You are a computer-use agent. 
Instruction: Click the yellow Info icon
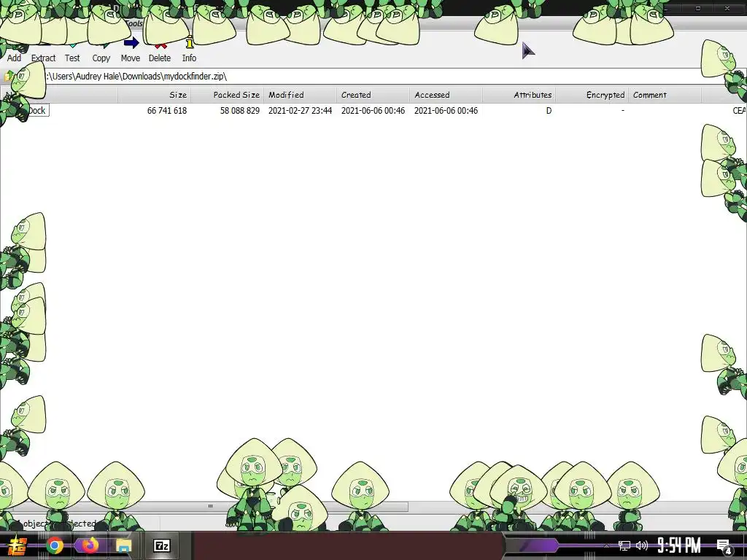tap(189, 44)
